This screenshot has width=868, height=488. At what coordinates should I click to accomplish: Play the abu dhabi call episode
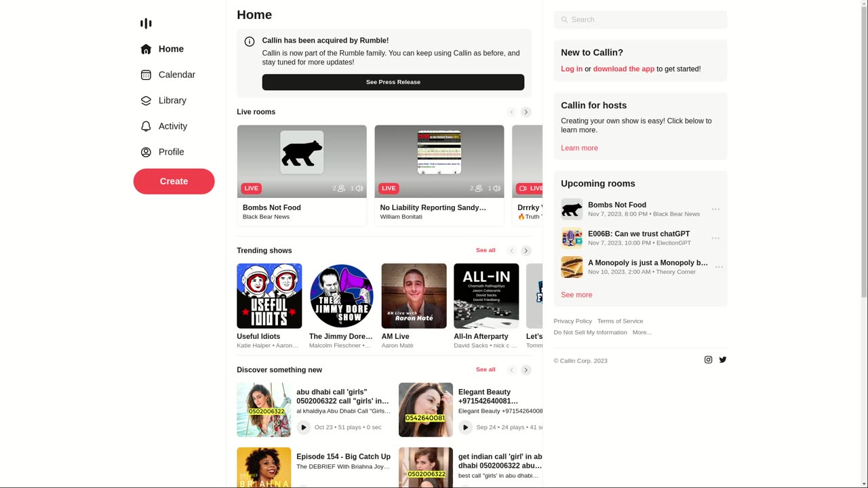click(x=304, y=427)
